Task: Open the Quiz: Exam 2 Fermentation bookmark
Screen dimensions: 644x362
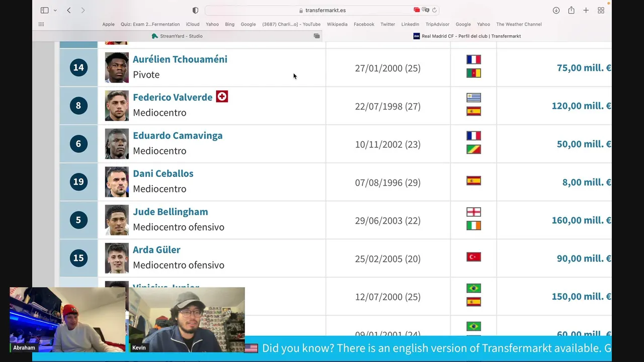Action: [x=150, y=24]
